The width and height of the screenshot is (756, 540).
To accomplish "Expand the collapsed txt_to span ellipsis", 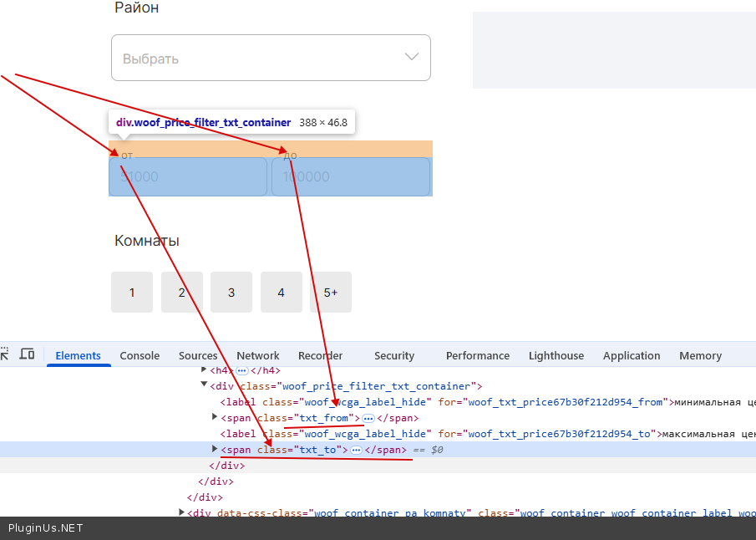I will point(356,450).
